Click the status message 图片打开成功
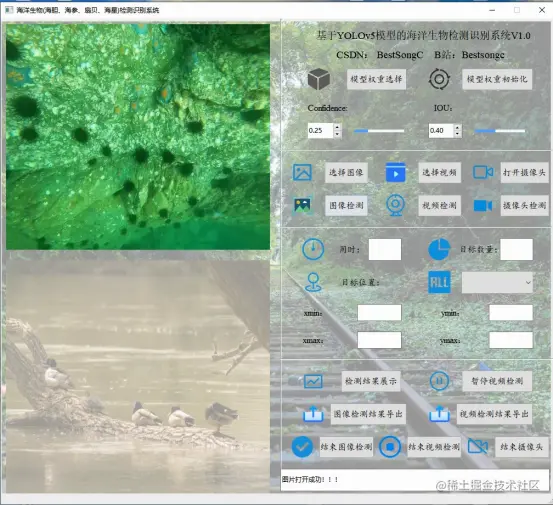Screen dimensions: 554x506 point(310,479)
